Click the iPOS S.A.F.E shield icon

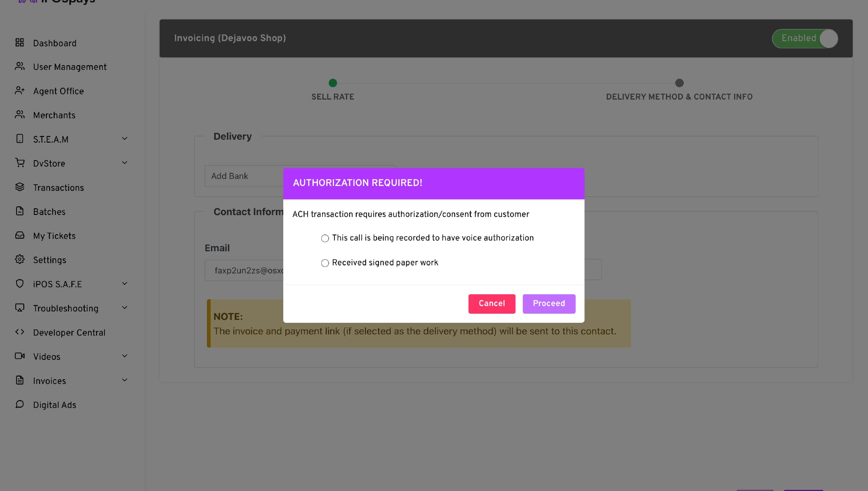coord(19,284)
